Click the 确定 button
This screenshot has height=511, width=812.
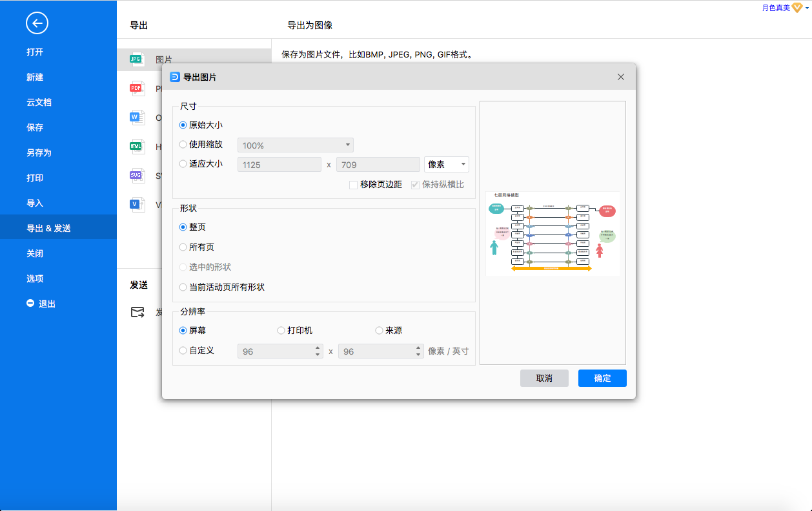coord(602,378)
